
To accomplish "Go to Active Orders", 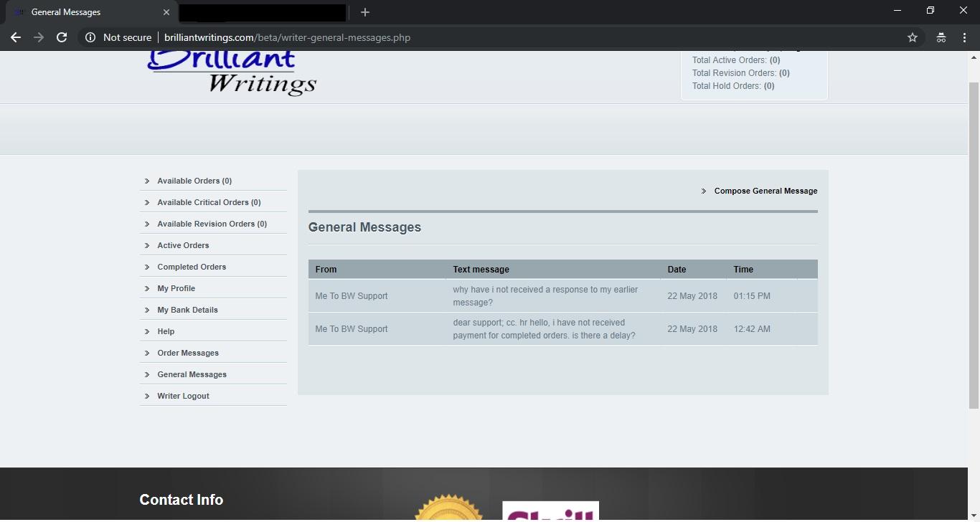I will [183, 245].
